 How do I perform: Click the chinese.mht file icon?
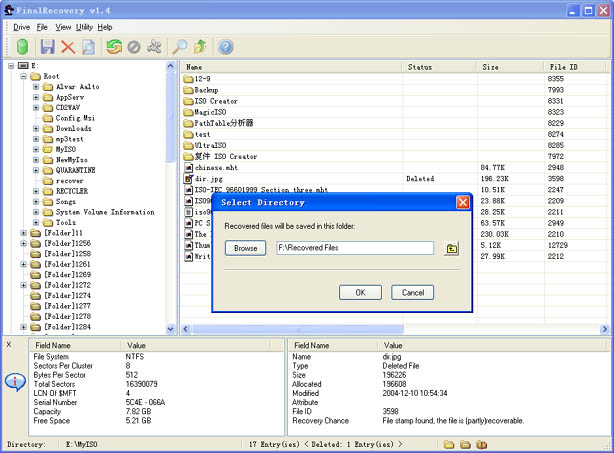coord(188,168)
